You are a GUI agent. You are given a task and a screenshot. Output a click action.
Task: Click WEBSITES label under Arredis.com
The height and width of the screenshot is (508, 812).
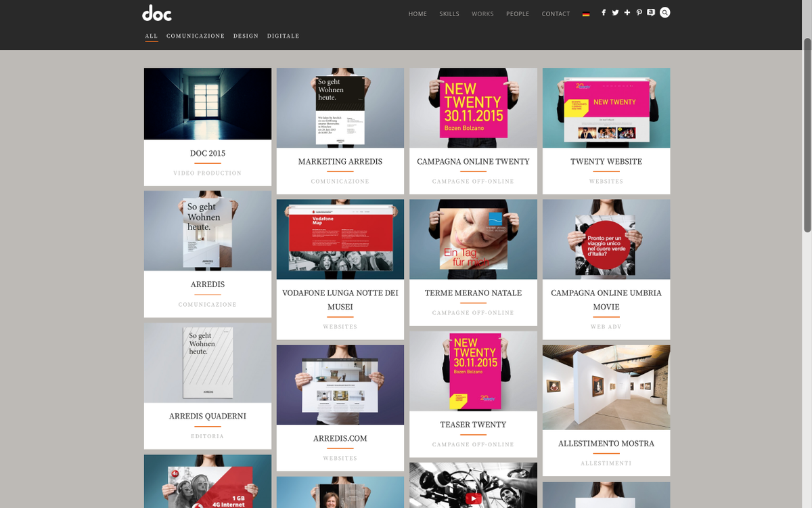[340, 459]
